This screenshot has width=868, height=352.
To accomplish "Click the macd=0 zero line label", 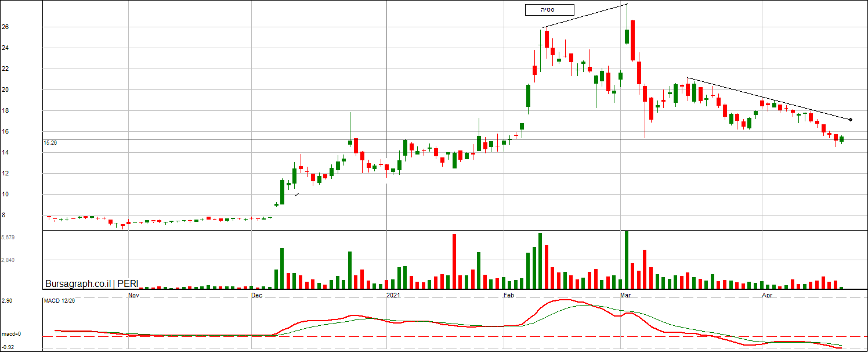I will point(10,334).
